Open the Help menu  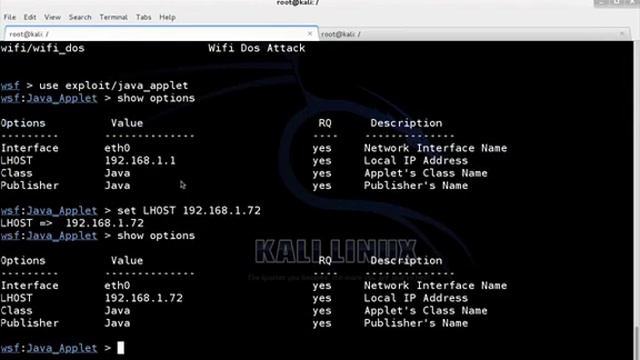pyautogui.click(x=167, y=17)
